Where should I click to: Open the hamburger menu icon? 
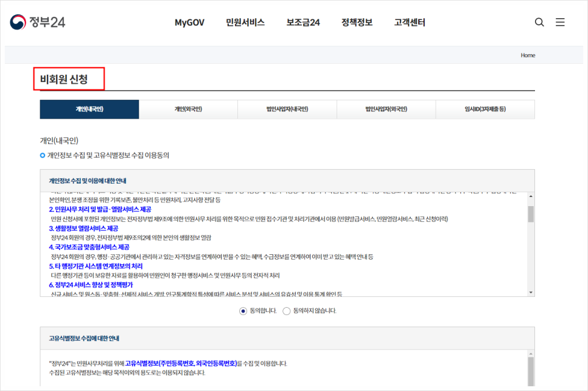[560, 22]
